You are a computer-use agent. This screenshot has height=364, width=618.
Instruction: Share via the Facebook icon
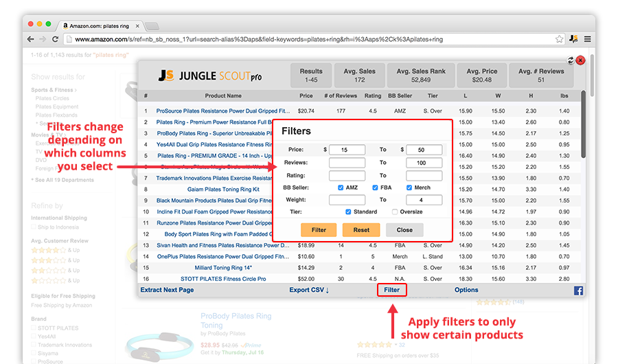(578, 291)
